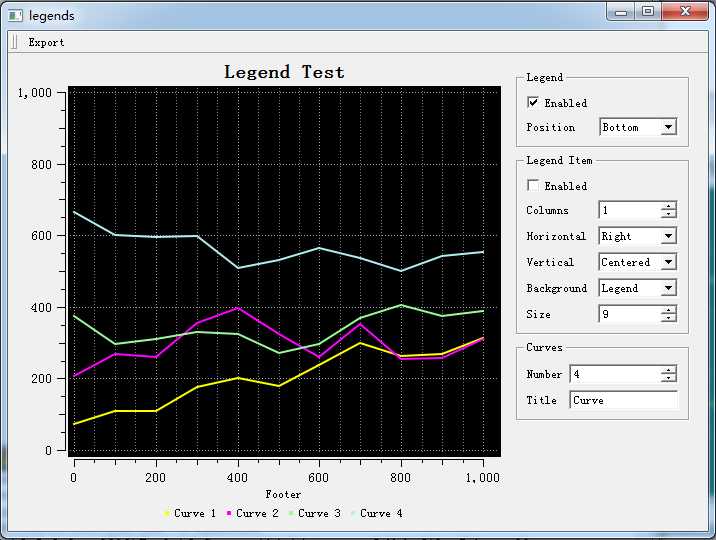716x540 pixels.
Task: Increase the Columns spin box value
Action: click(x=669, y=206)
